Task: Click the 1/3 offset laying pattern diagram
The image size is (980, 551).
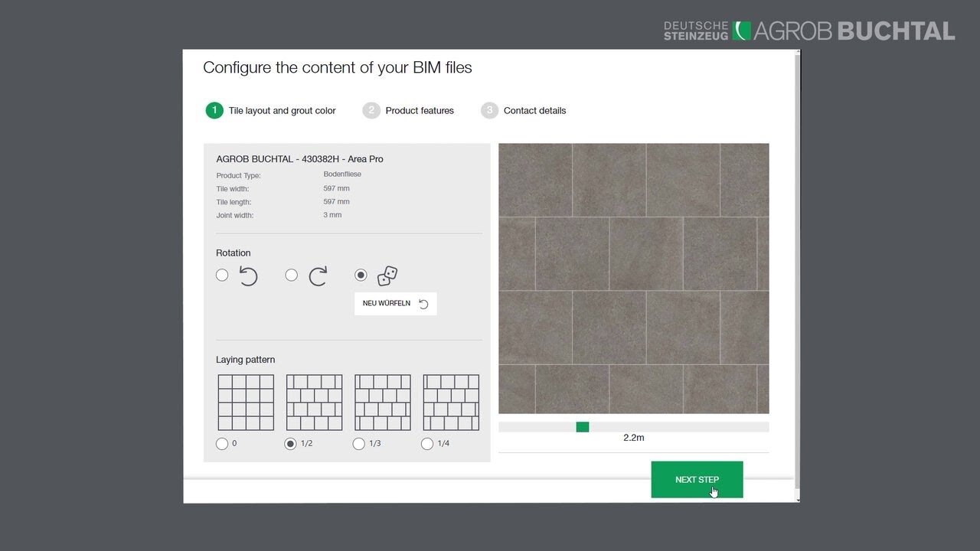Action: pyautogui.click(x=383, y=403)
